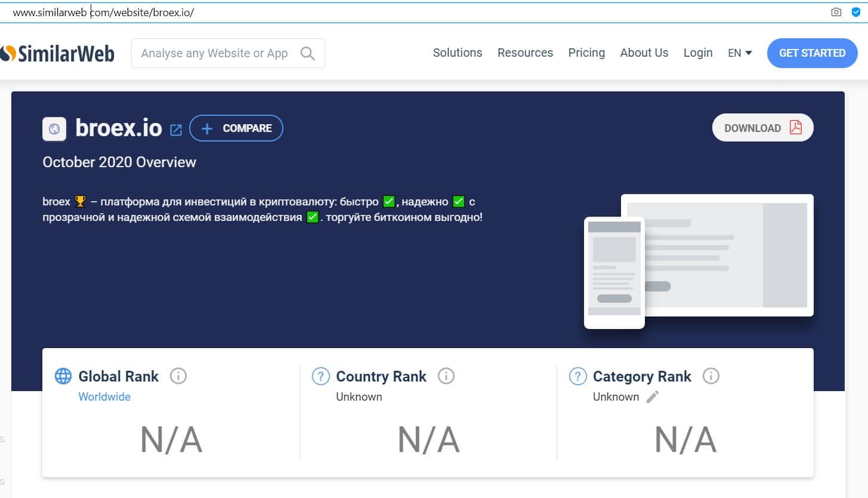Open the Resources menu

(x=525, y=53)
